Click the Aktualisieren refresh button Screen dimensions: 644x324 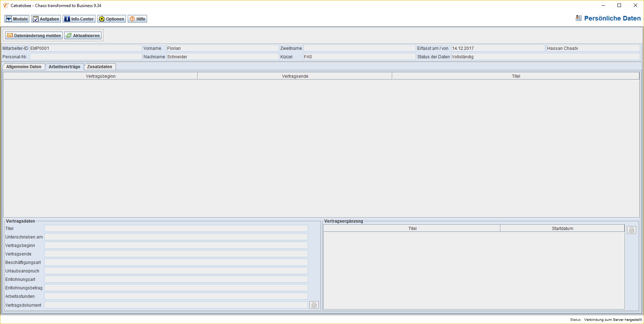pos(83,36)
